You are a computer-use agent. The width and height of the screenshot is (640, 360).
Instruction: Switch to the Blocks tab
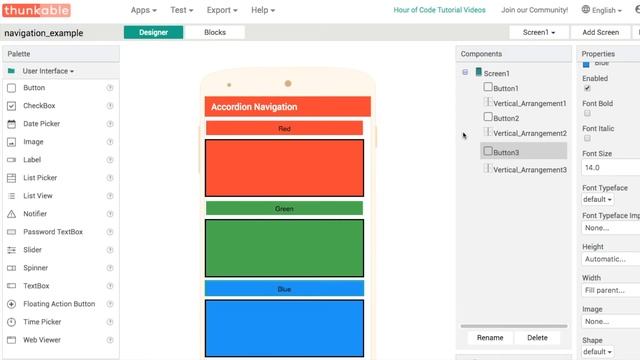pyautogui.click(x=215, y=32)
